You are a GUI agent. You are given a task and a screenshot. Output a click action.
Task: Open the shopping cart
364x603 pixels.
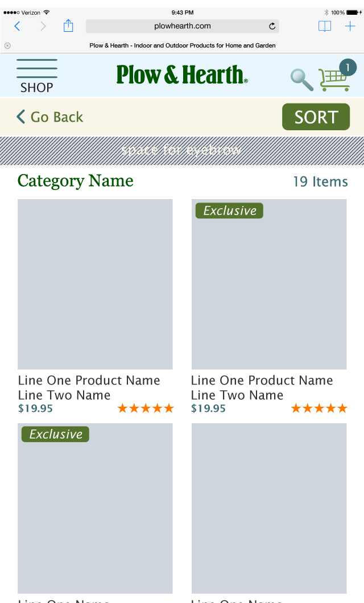tap(334, 79)
